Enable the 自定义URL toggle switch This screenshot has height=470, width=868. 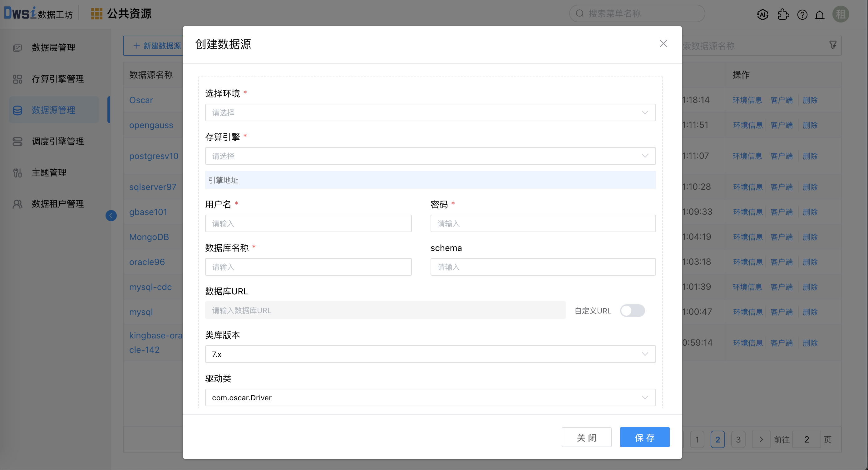click(x=633, y=311)
